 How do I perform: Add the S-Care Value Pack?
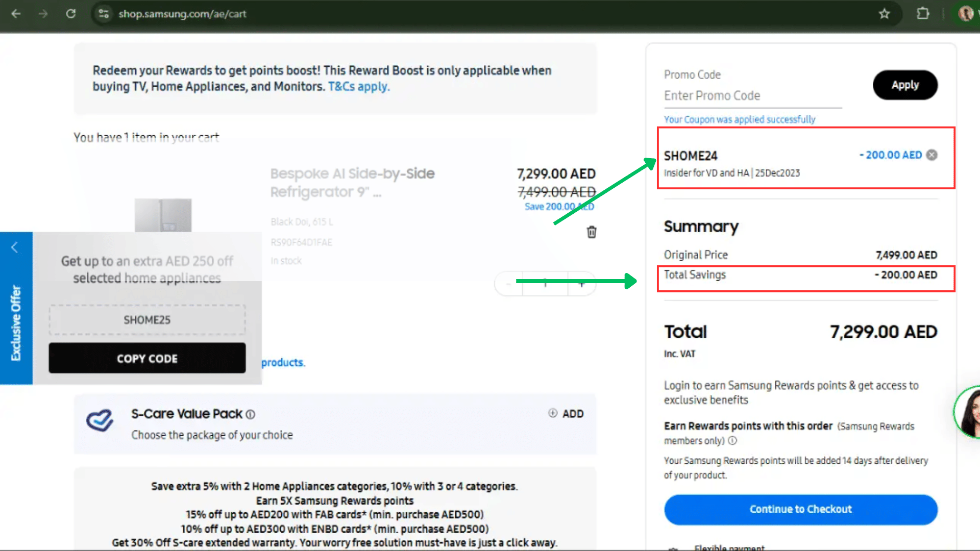point(566,414)
